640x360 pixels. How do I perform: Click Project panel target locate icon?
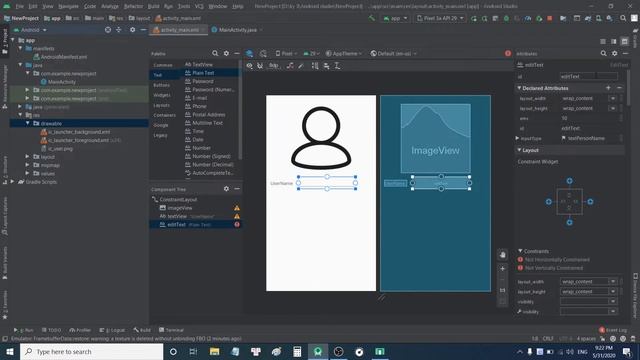[108, 30]
